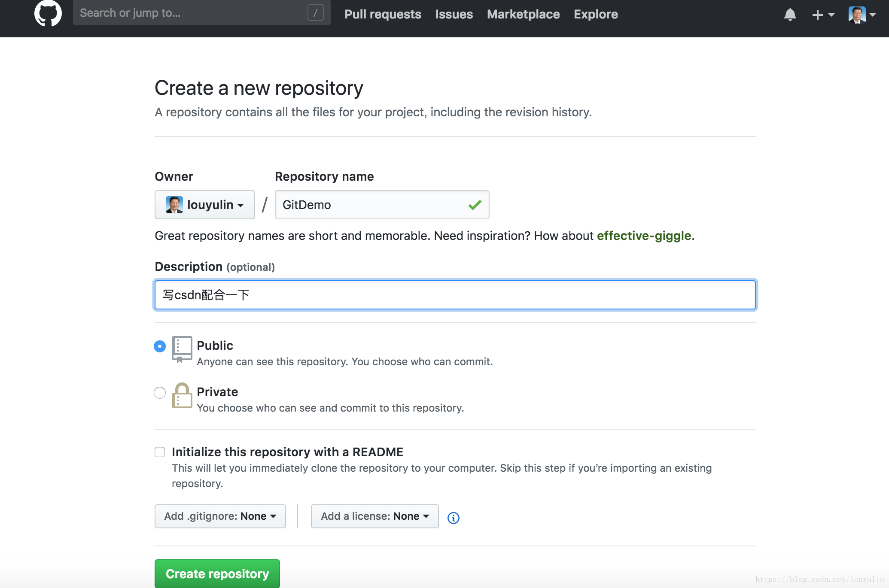Click the Private label text
This screenshot has height=588, width=889.
217,392
